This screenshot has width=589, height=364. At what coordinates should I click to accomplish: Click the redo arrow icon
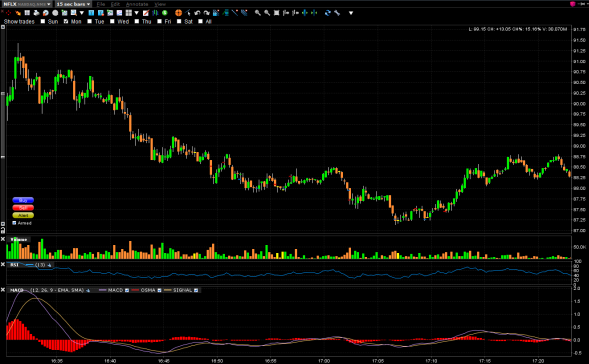point(207,13)
